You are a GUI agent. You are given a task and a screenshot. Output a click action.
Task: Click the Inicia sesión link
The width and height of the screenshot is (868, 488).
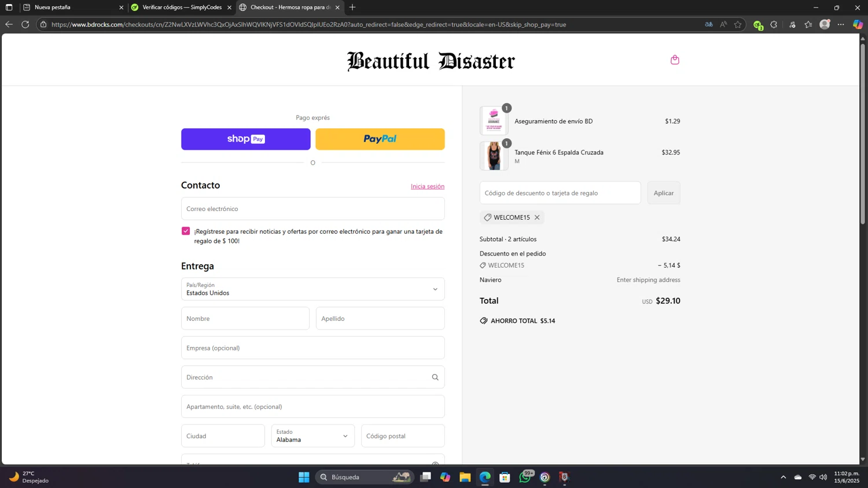pos(428,186)
